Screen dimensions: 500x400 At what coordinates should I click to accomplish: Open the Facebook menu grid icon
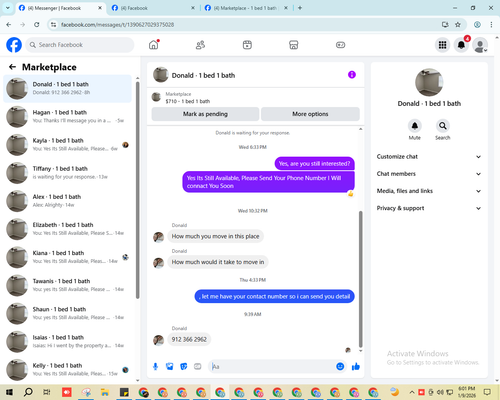pos(442,45)
